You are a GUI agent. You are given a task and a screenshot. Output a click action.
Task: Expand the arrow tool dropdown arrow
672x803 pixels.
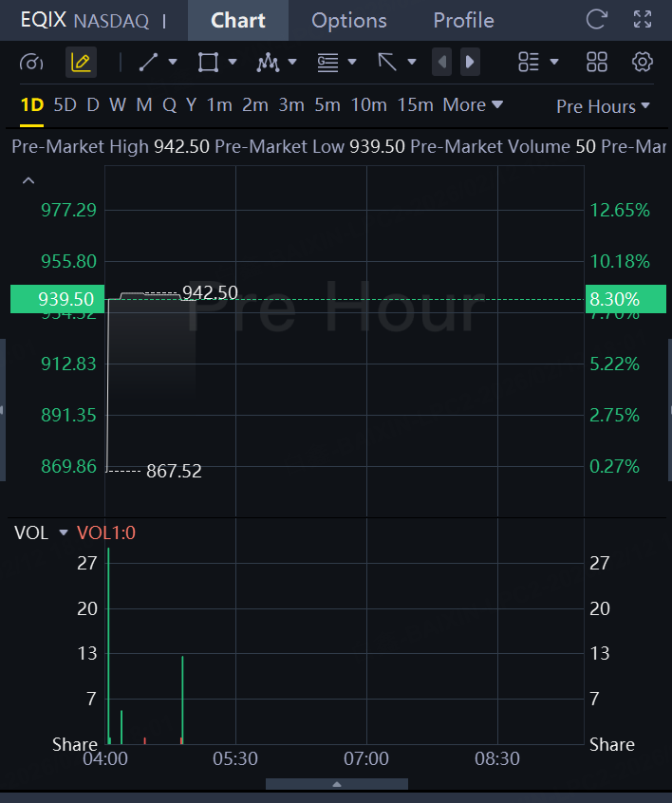click(412, 62)
